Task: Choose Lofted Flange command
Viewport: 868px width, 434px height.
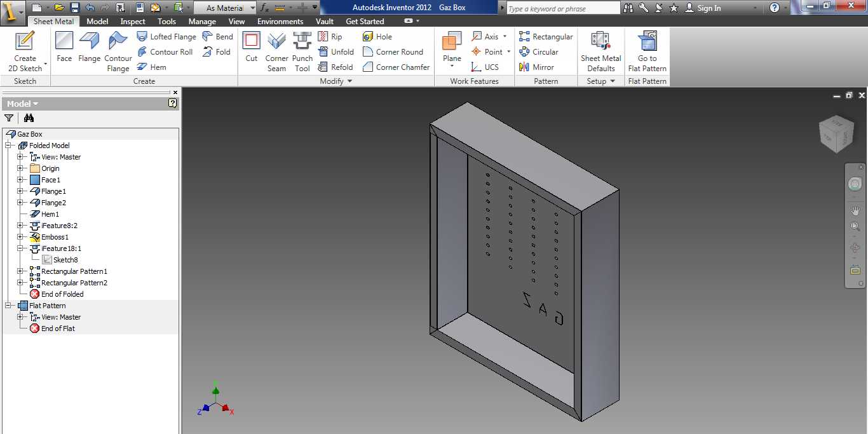Action: [166, 37]
